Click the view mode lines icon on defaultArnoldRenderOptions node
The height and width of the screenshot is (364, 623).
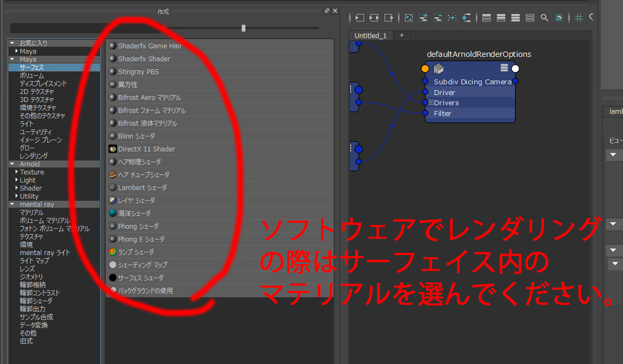[504, 68]
